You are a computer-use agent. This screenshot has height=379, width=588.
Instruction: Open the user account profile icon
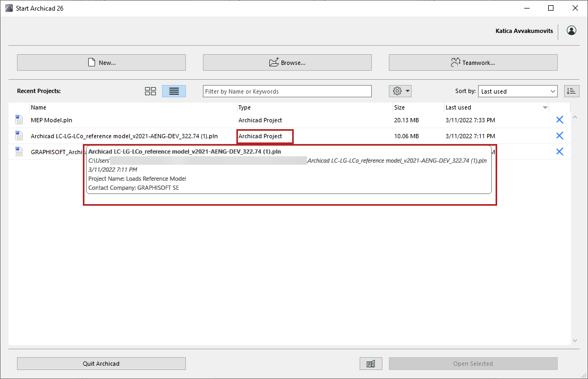pos(571,30)
